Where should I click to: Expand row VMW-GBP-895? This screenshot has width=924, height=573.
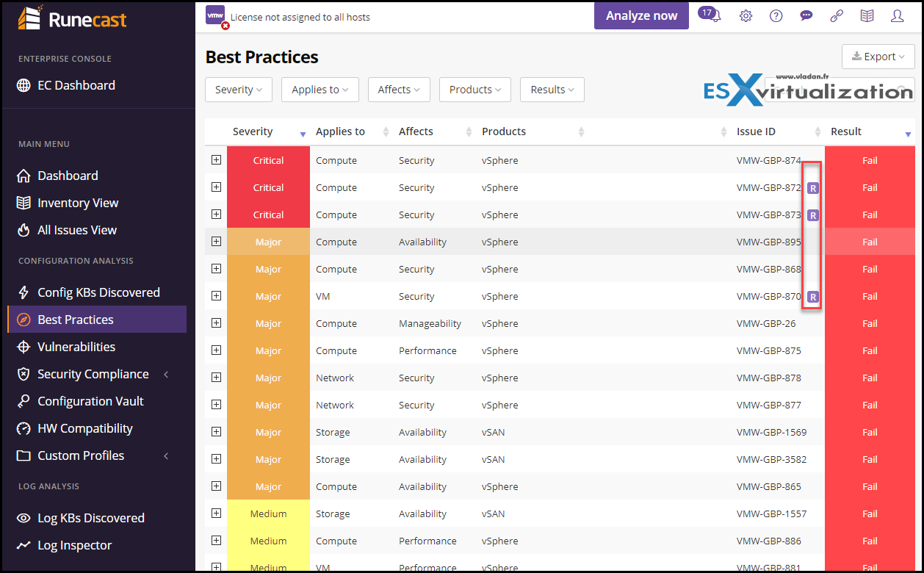tap(216, 241)
